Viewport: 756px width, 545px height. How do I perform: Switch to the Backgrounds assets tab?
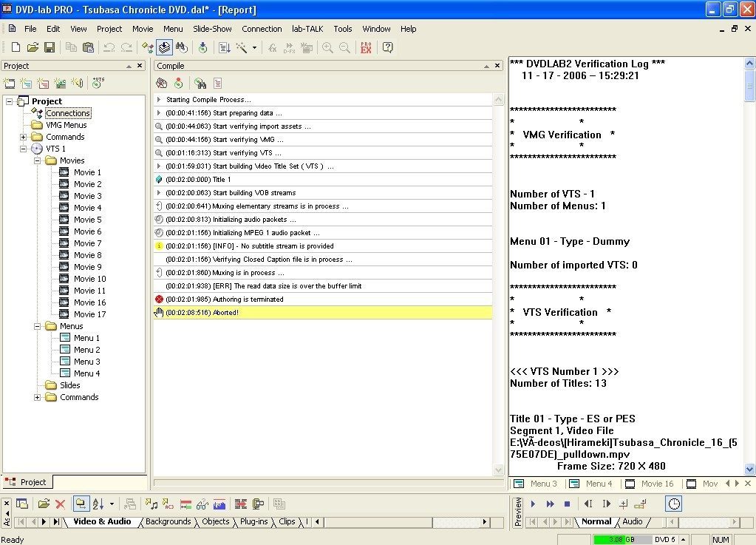[168, 521]
